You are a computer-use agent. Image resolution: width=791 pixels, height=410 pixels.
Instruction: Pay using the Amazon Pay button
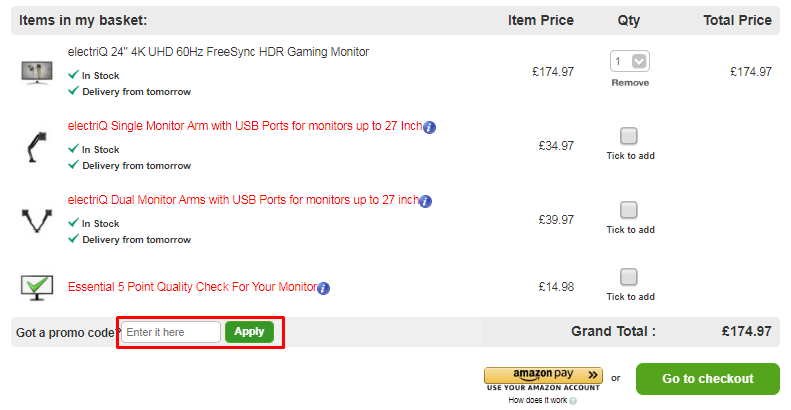pyautogui.click(x=543, y=376)
